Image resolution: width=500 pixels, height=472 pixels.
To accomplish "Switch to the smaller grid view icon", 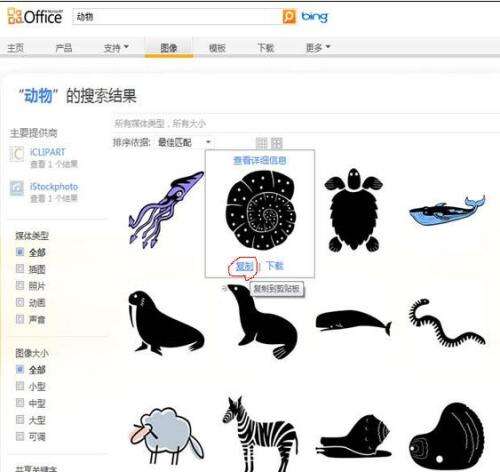I will (262, 143).
